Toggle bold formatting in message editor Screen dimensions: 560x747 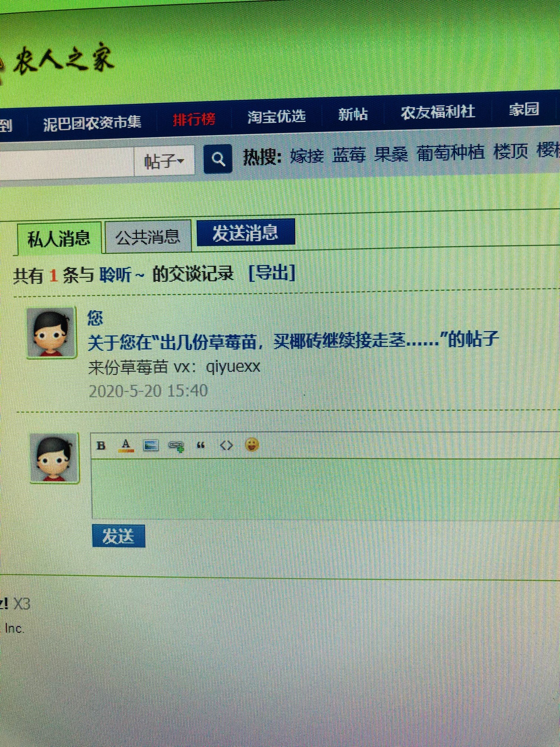(x=101, y=446)
